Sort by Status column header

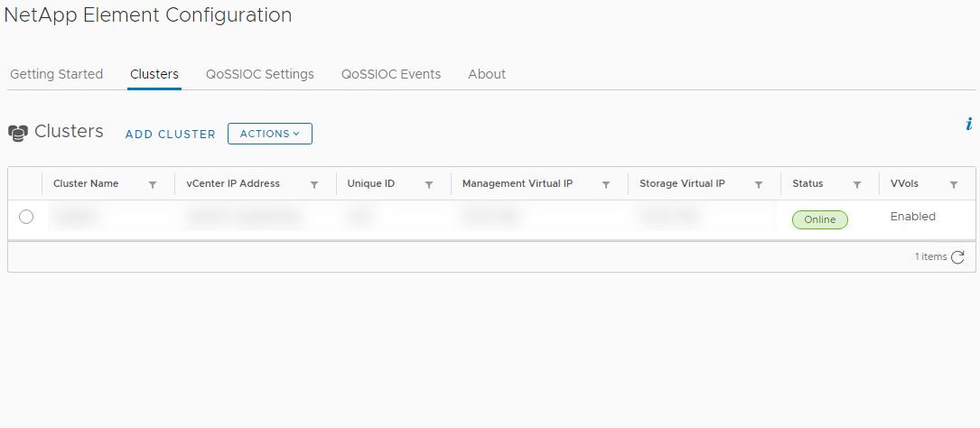(x=807, y=183)
